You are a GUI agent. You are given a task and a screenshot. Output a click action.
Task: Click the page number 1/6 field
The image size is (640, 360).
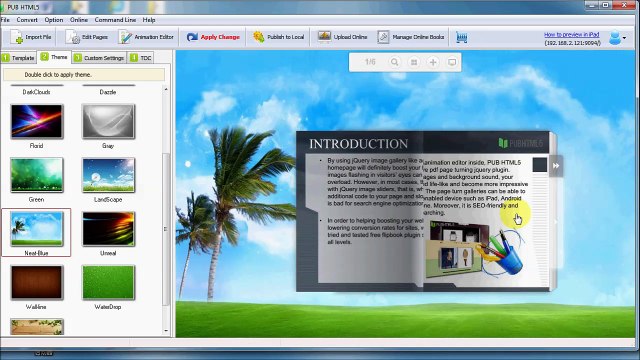point(370,62)
